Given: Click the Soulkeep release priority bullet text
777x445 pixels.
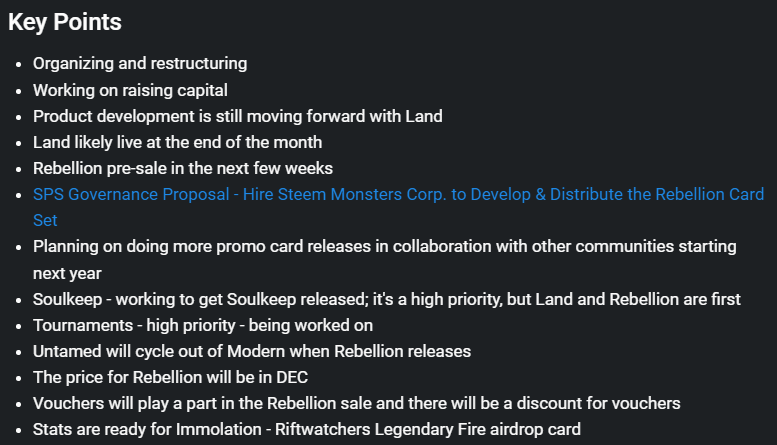Looking at the screenshot, I should click(387, 299).
